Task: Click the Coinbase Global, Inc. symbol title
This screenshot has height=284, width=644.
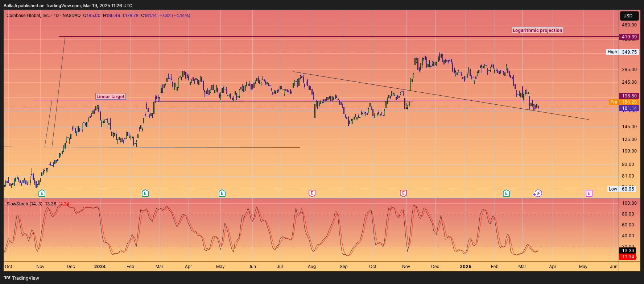Action: pos(28,16)
